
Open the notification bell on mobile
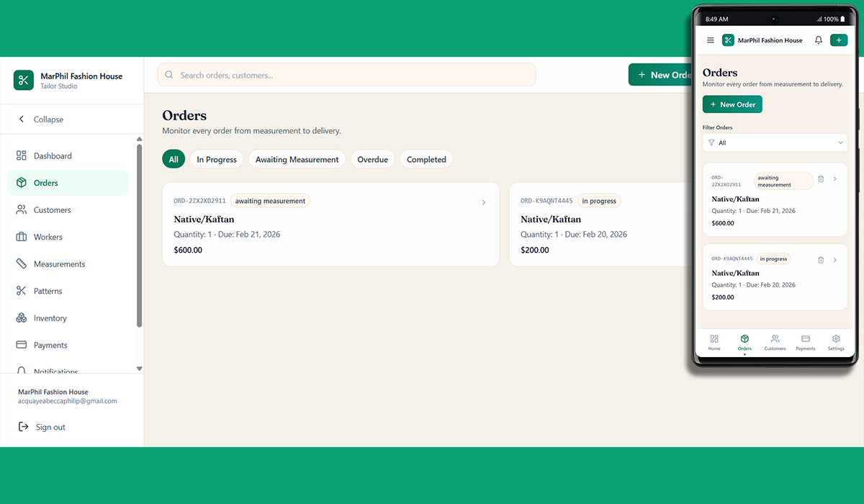818,40
